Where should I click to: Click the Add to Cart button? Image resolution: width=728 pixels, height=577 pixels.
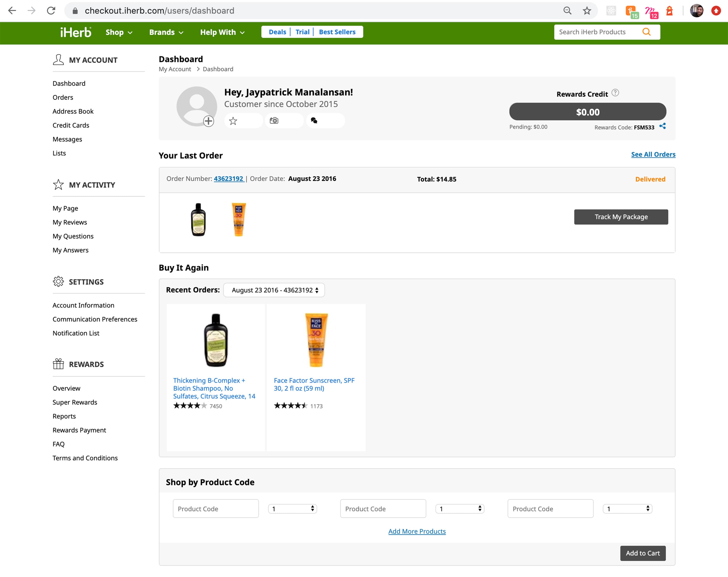tap(643, 553)
